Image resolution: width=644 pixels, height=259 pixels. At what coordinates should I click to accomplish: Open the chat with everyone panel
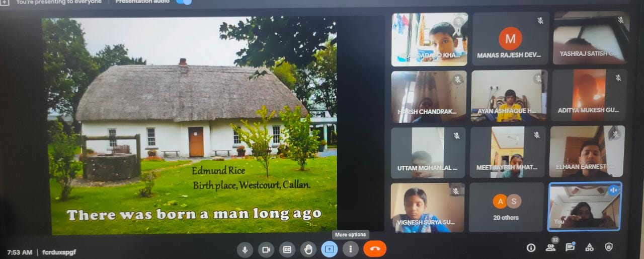coord(570,247)
